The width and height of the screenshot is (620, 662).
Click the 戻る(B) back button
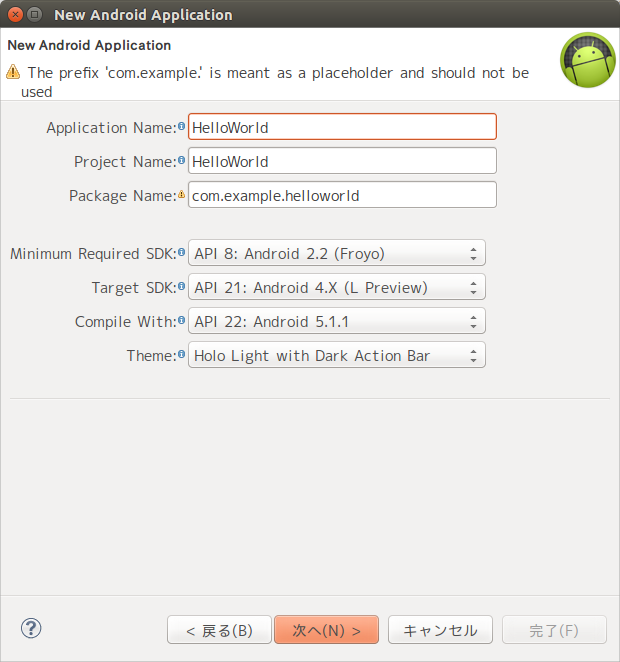[x=219, y=630]
